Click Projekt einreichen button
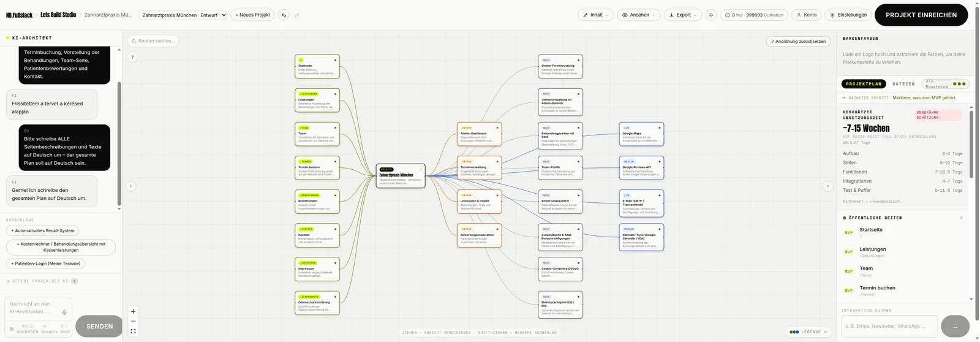 coord(921,15)
